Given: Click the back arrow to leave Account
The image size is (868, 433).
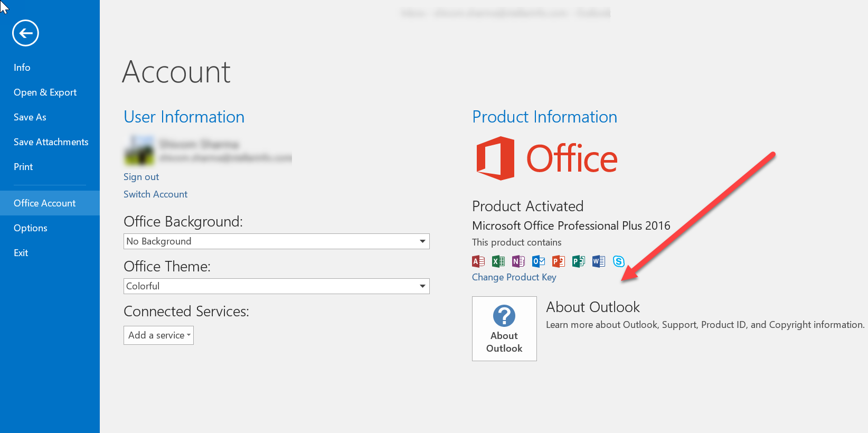Looking at the screenshot, I should pyautogui.click(x=25, y=33).
